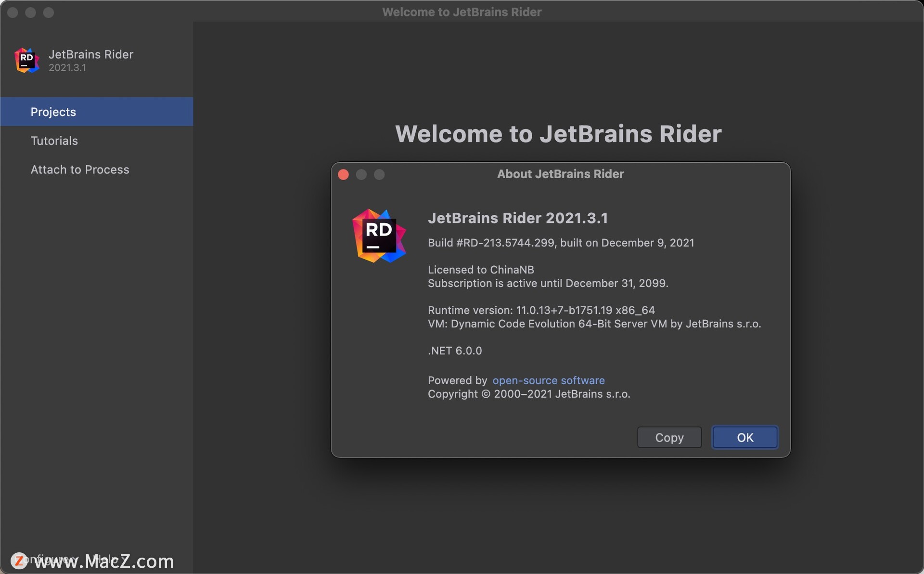This screenshot has height=574, width=924.
Task: Open the Tutorials section
Action: pyautogui.click(x=54, y=141)
